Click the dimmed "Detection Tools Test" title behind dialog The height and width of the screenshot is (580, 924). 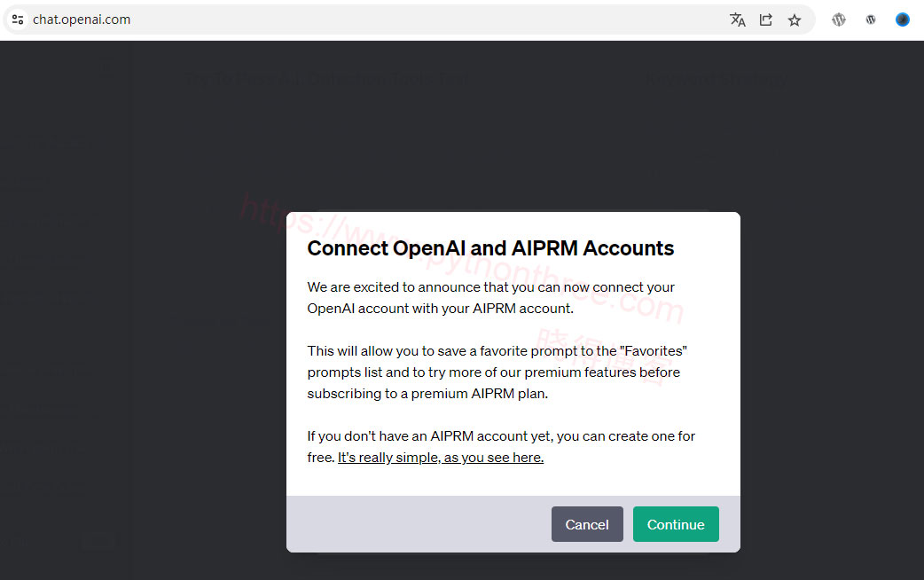tap(326, 79)
